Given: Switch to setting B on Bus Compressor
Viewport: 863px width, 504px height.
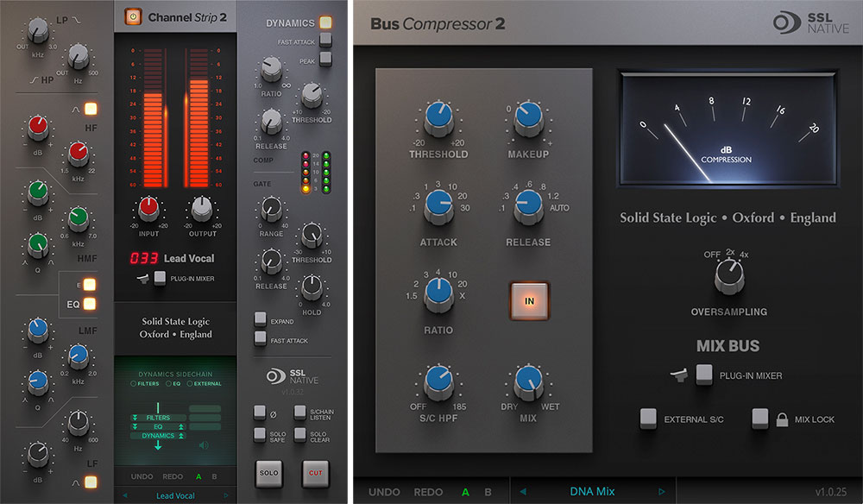Looking at the screenshot, I should (488, 490).
